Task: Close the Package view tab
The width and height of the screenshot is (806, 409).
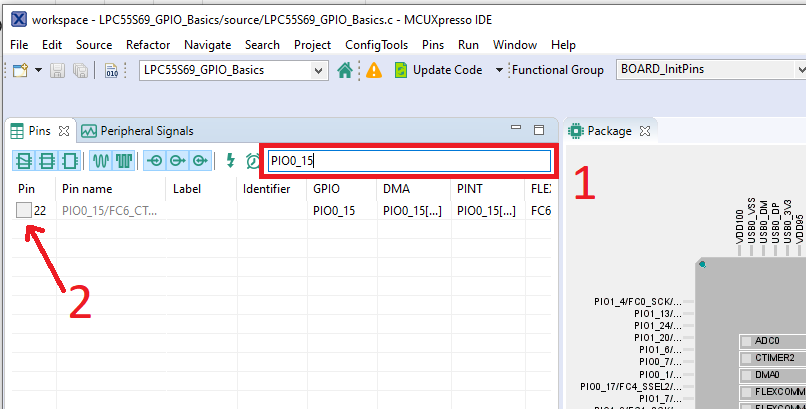Action: point(645,131)
